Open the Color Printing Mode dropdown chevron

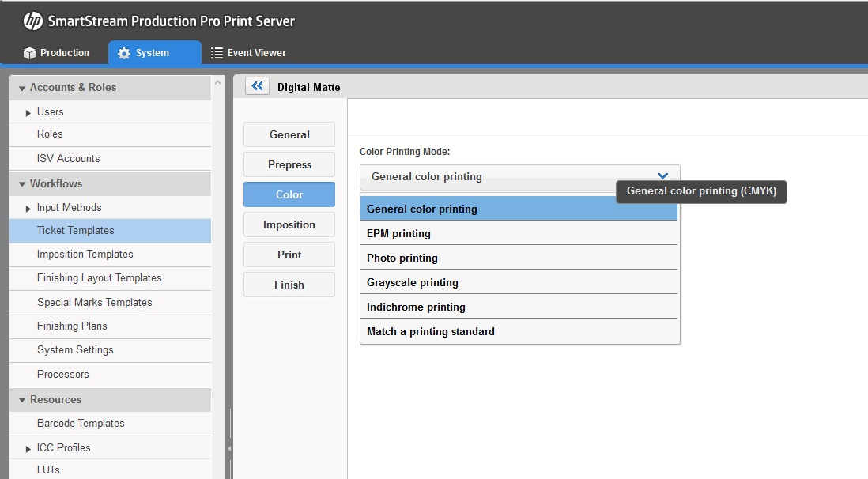point(662,176)
